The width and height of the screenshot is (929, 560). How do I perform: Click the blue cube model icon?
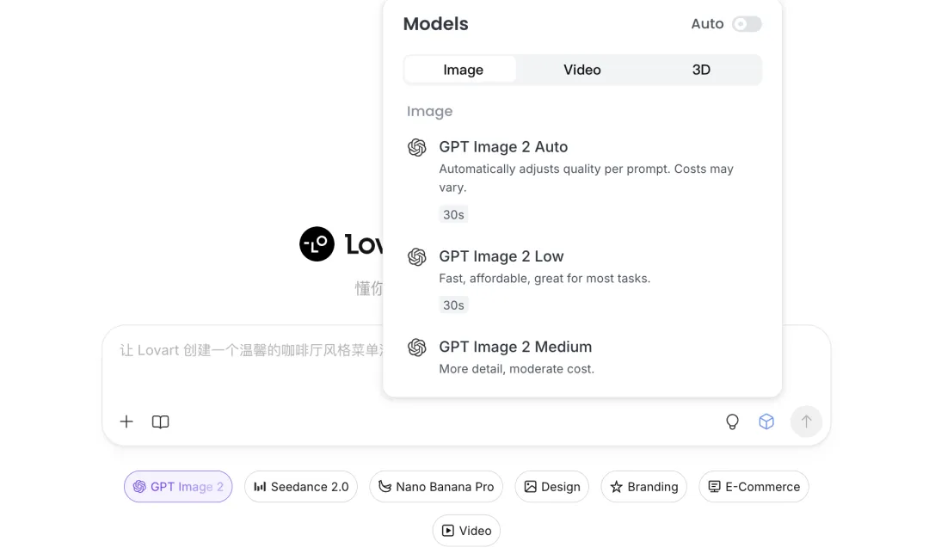(766, 422)
